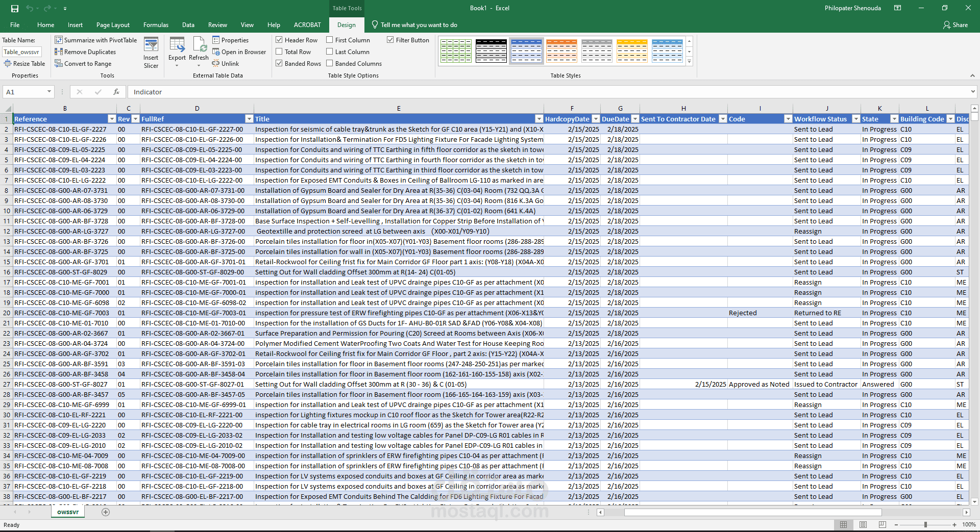Select the yellow table style swatch
This screenshot has width=980, height=532.
[632, 50]
